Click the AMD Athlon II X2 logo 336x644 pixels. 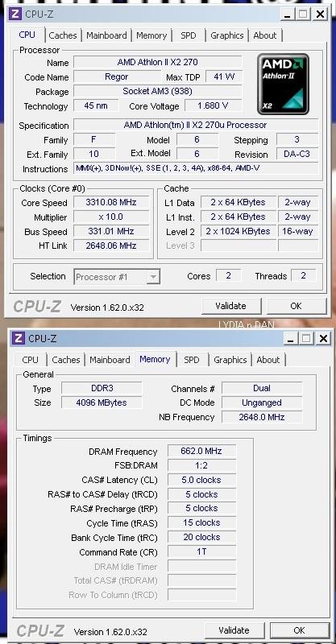point(283,85)
